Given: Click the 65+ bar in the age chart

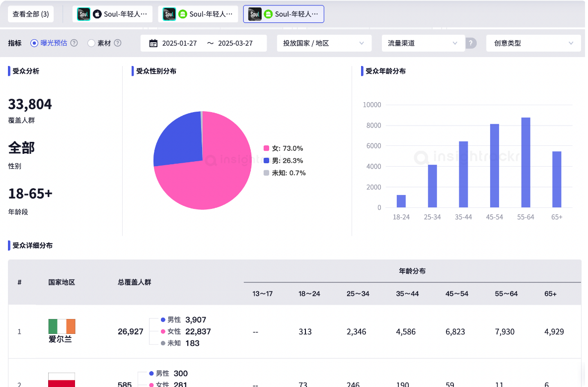Looking at the screenshot, I should [557, 180].
